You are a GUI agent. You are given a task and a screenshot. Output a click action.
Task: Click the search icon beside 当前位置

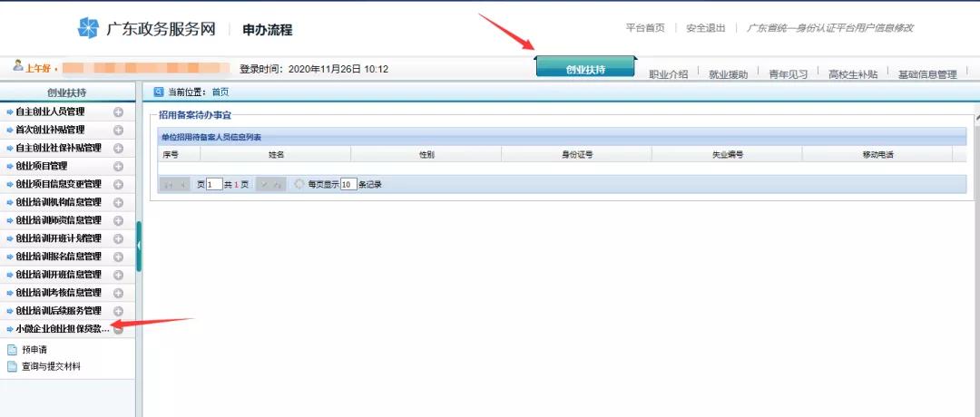point(160,92)
